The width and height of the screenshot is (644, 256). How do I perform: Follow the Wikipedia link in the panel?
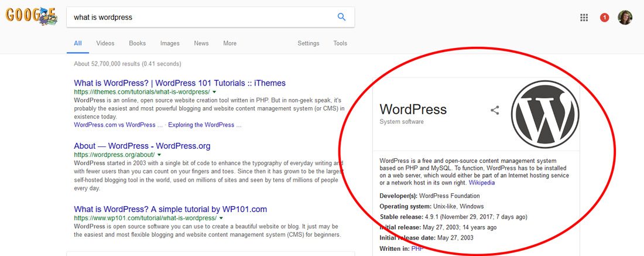click(x=482, y=182)
